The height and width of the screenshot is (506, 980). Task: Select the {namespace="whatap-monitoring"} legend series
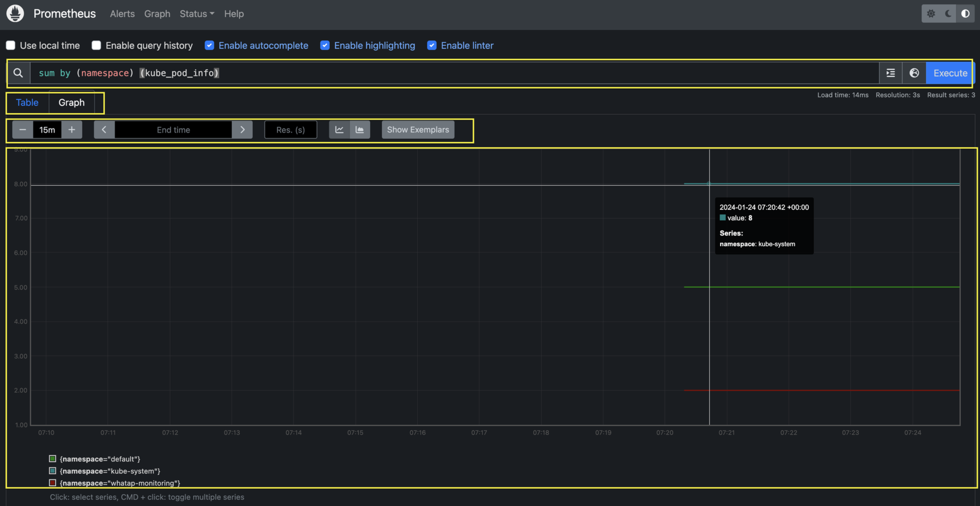[120, 483]
